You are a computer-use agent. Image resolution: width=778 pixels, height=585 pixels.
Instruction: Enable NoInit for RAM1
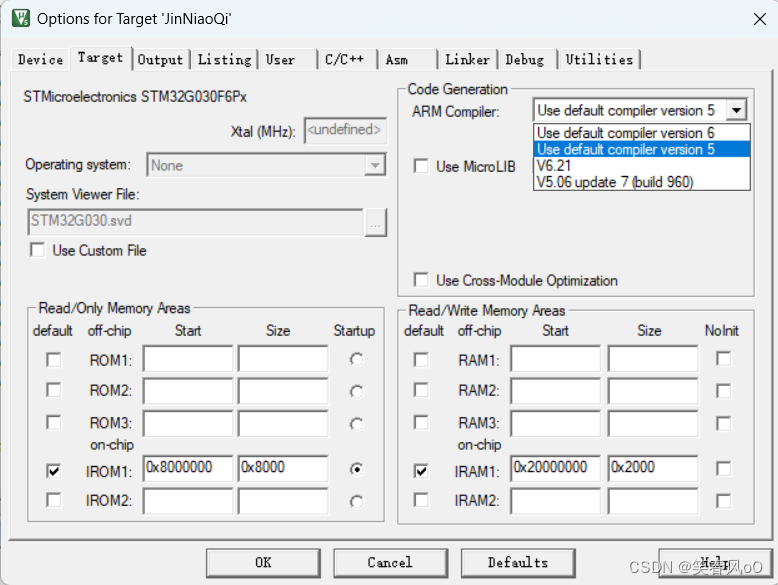(x=723, y=358)
